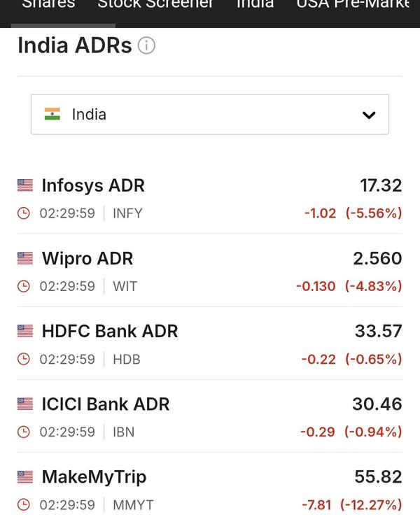
Task: Switch to the Stock Screener tab
Action: [x=155, y=6]
